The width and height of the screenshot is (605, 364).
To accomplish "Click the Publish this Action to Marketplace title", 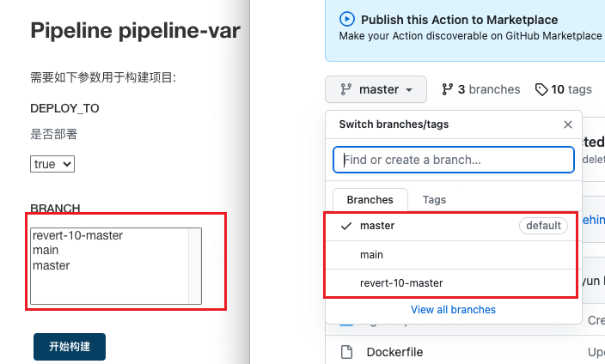I will [459, 20].
